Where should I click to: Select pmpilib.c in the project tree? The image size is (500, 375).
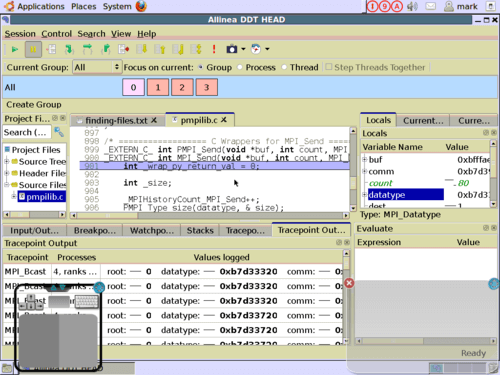click(x=41, y=197)
